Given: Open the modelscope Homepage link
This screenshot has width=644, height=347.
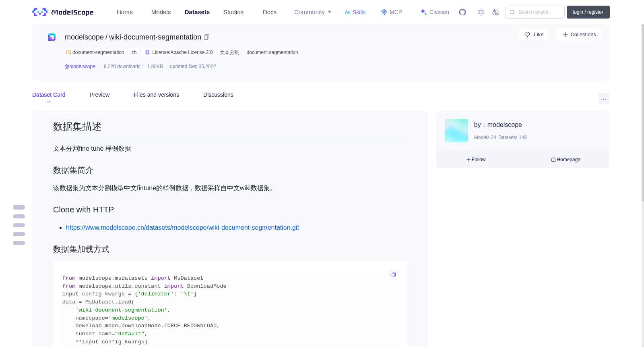Looking at the screenshot, I should tap(566, 160).
